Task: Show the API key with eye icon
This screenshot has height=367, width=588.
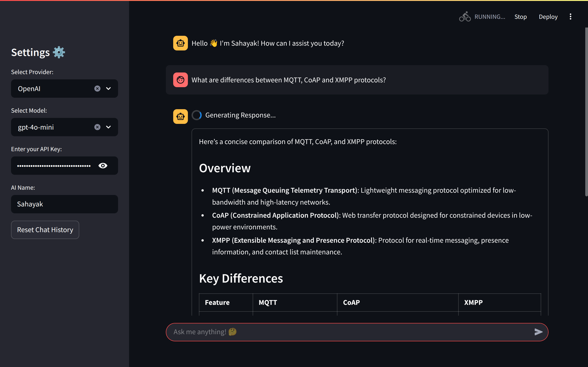Action: point(103,166)
